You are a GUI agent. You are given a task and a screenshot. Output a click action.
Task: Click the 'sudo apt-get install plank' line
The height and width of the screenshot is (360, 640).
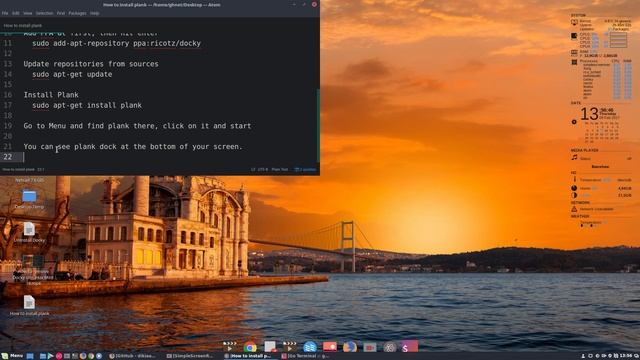point(87,105)
